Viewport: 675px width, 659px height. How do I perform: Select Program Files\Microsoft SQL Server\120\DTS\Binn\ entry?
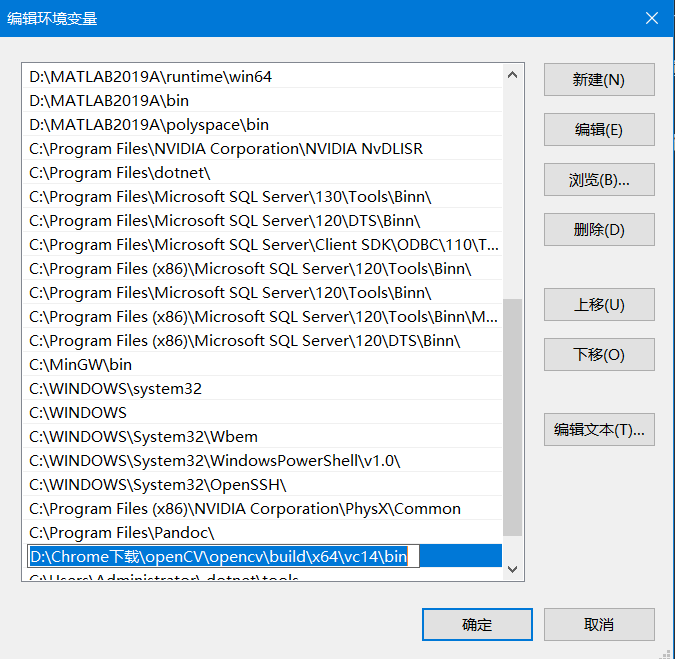click(262, 221)
